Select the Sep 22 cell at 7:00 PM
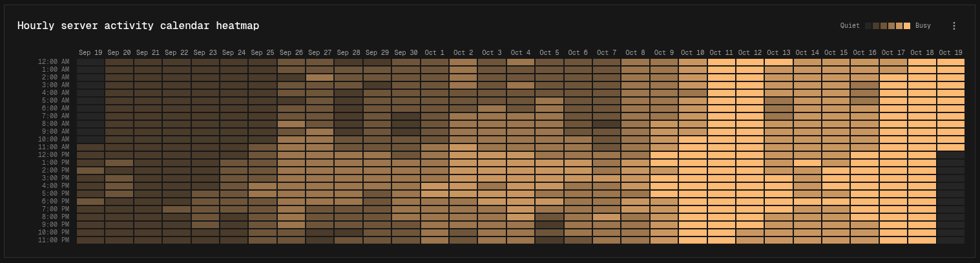 [176, 209]
